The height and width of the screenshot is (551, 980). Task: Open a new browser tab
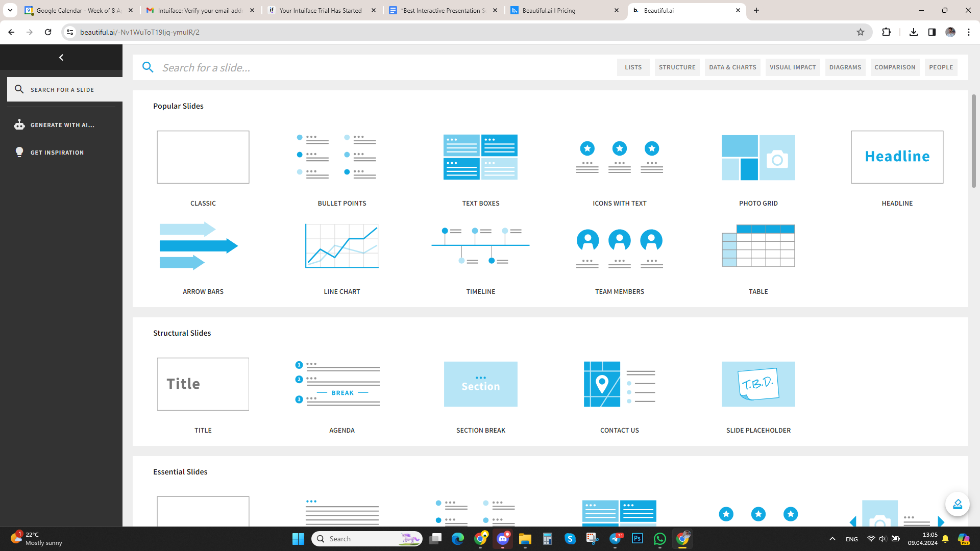tap(756, 10)
